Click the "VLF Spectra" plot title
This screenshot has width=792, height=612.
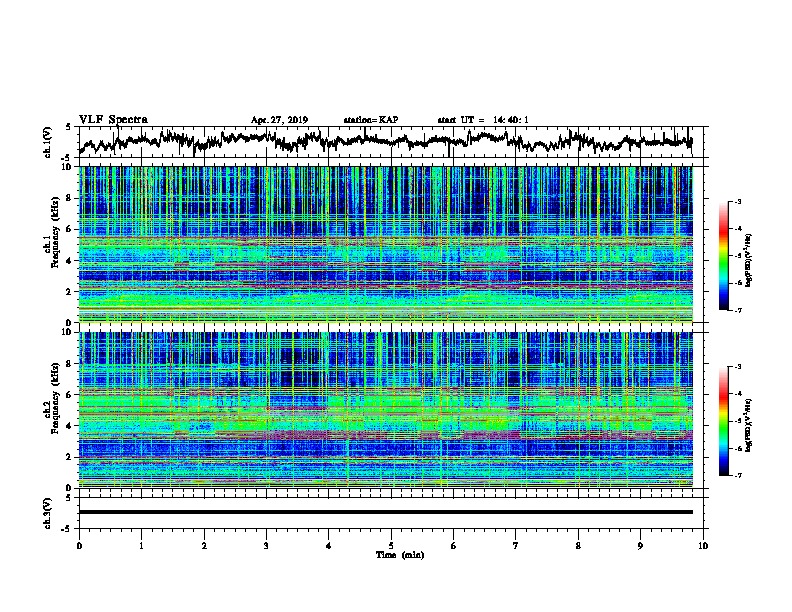point(113,120)
